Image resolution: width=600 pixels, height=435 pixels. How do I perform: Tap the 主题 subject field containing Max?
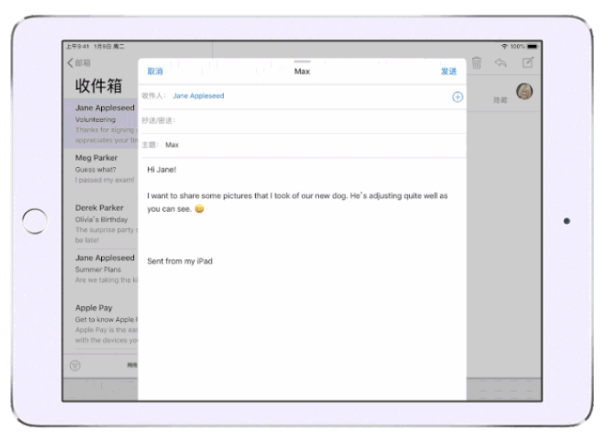point(300,145)
